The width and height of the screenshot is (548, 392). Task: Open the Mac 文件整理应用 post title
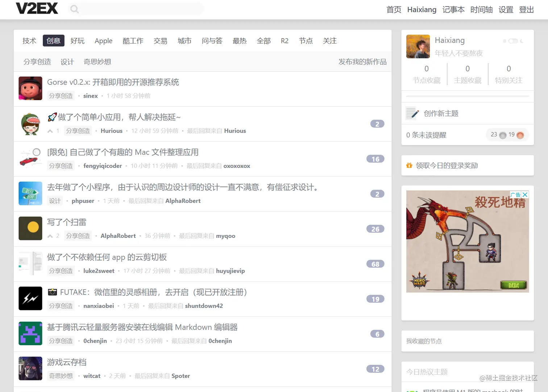(x=123, y=152)
